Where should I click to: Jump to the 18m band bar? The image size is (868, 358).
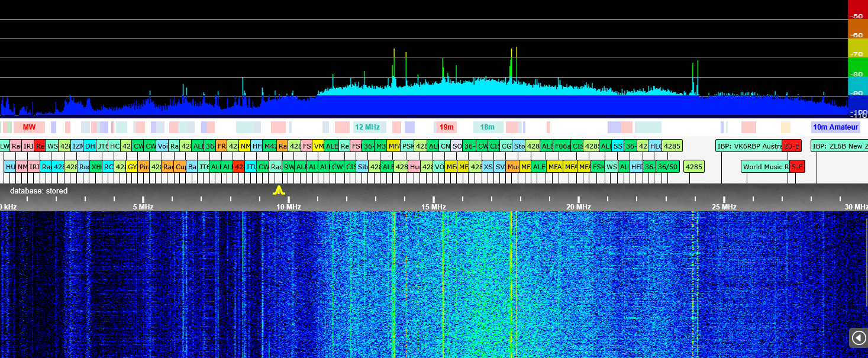(488, 127)
